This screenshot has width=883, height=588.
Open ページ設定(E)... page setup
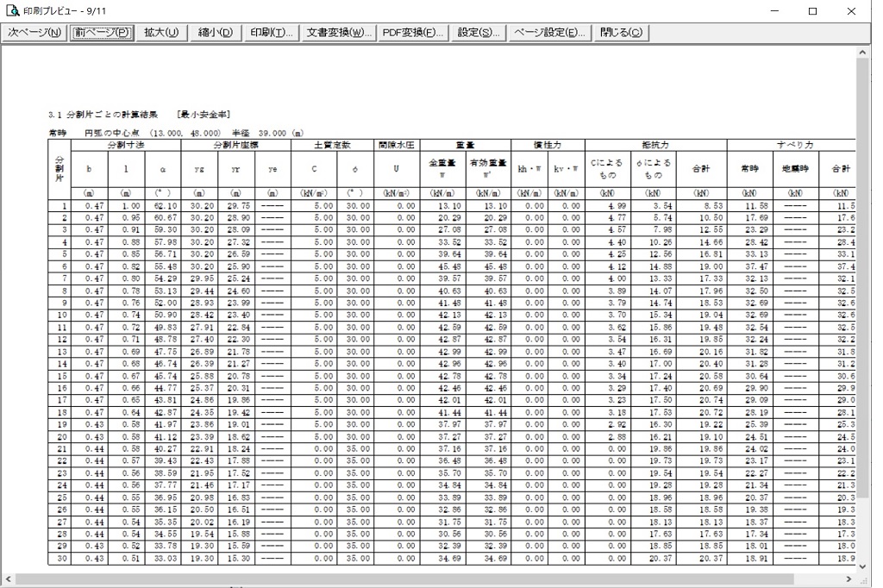549,33
